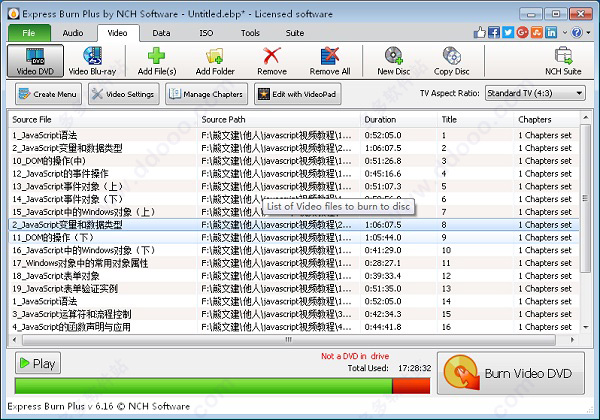Select the Video DVD mode icon

[x=35, y=61]
